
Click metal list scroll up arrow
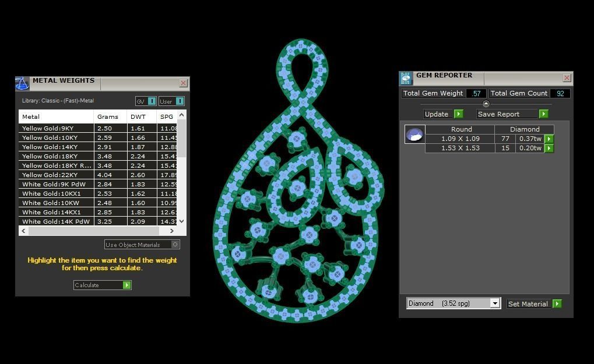(181, 115)
